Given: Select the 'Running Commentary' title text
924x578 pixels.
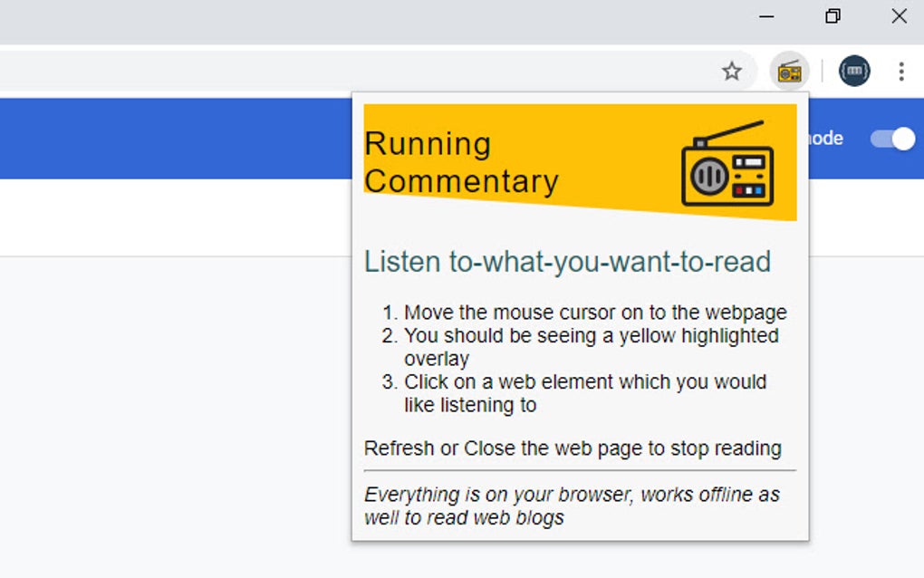Looking at the screenshot, I should point(462,161).
